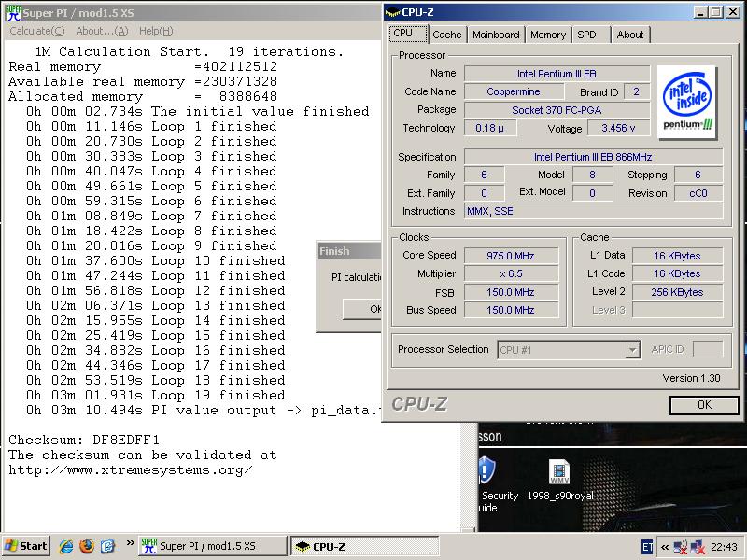The height and width of the screenshot is (560, 747).
Task: Click the Socket 370 FC-PGA package value
Action: [557, 110]
